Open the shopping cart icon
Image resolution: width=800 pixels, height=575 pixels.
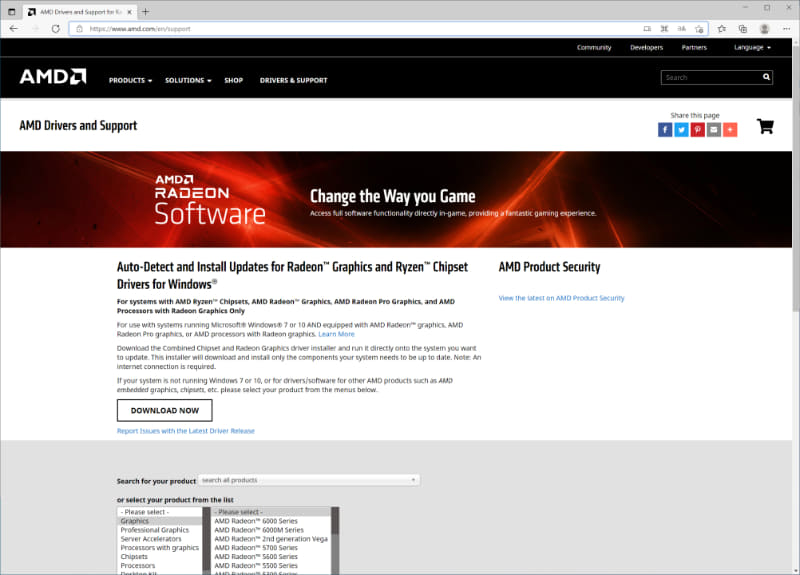point(765,126)
